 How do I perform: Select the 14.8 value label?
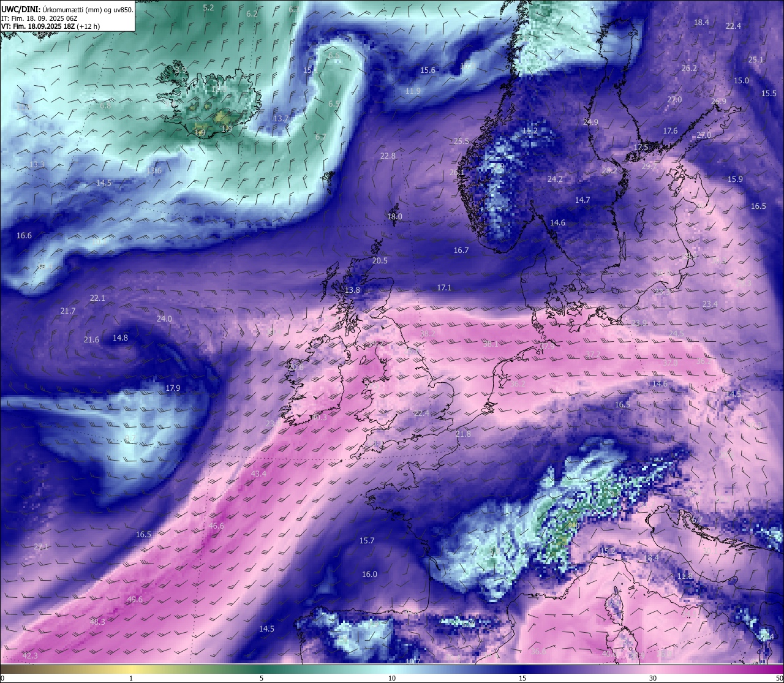pyautogui.click(x=120, y=338)
